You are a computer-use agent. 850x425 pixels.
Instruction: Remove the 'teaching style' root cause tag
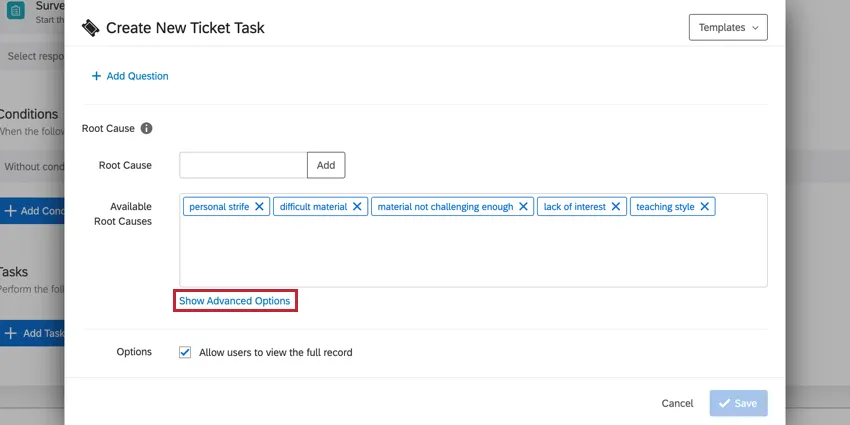tap(705, 207)
